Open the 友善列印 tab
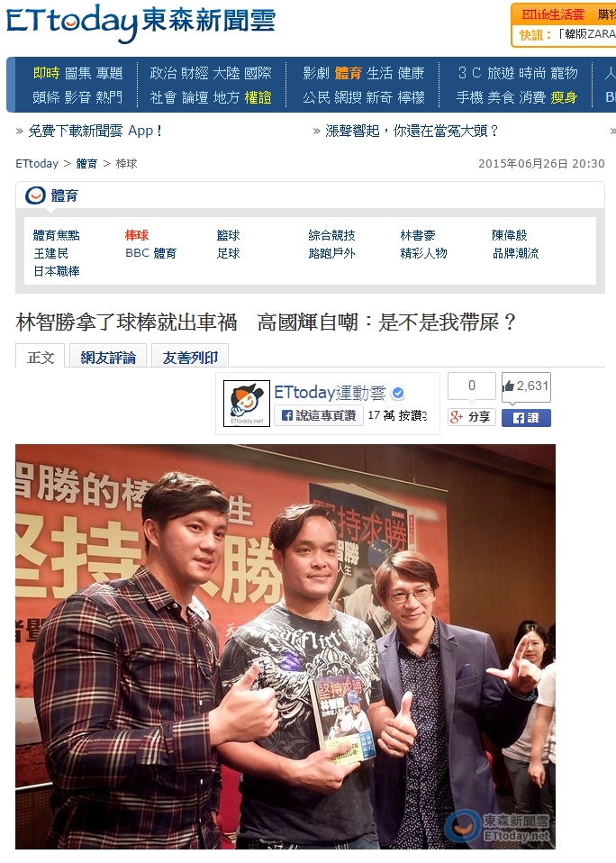Viewport: 616px width, 863px height. tap(190, 357)
